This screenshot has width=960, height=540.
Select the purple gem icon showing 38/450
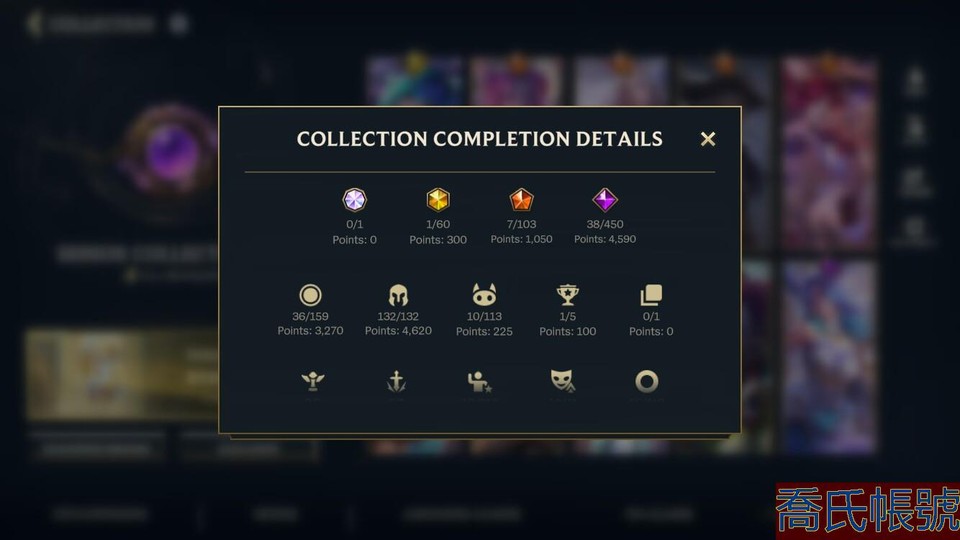click(x=605, y=200)
